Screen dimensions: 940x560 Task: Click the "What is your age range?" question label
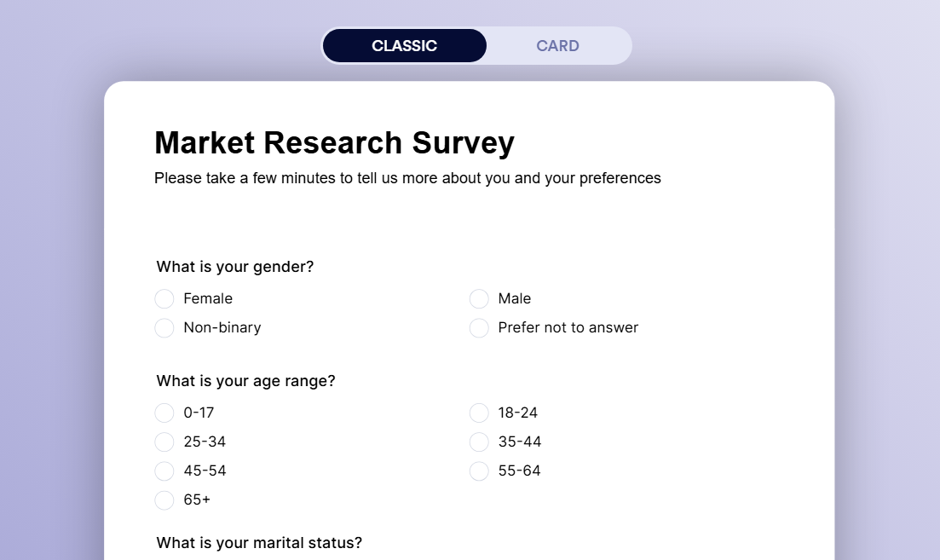(x=245, y=381)
